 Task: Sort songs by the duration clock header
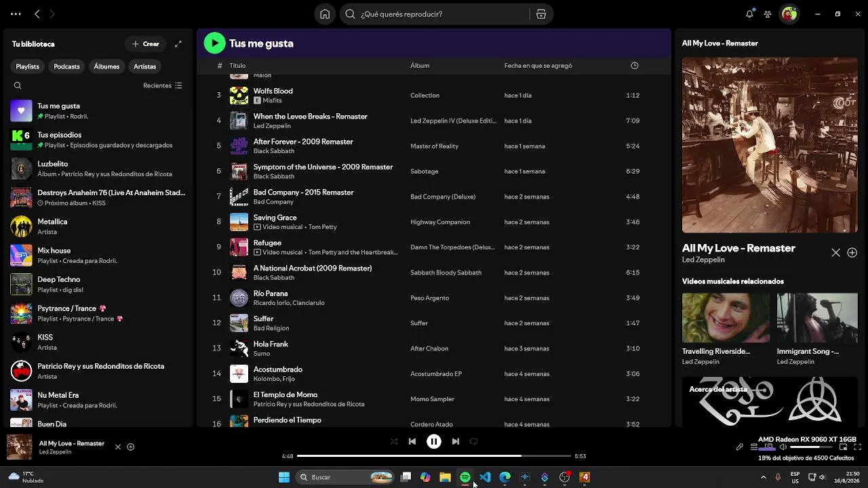coord(635,66)
